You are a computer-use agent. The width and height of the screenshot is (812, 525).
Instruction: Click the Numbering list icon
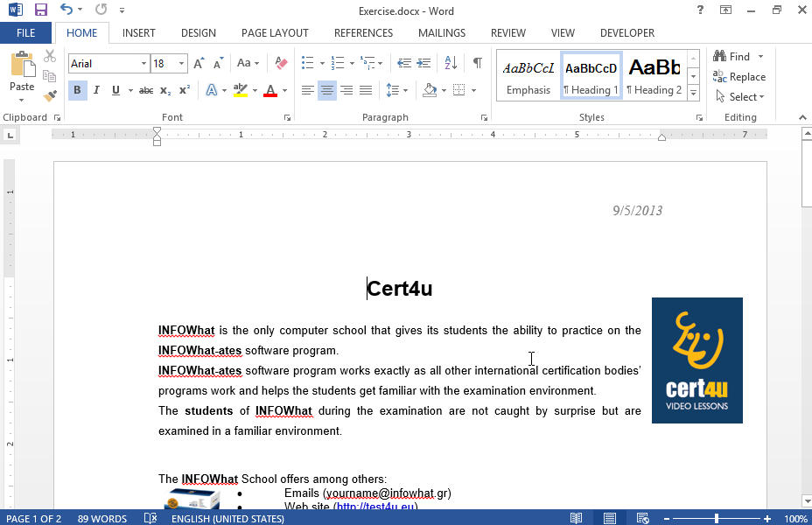(x=338, y=63)
